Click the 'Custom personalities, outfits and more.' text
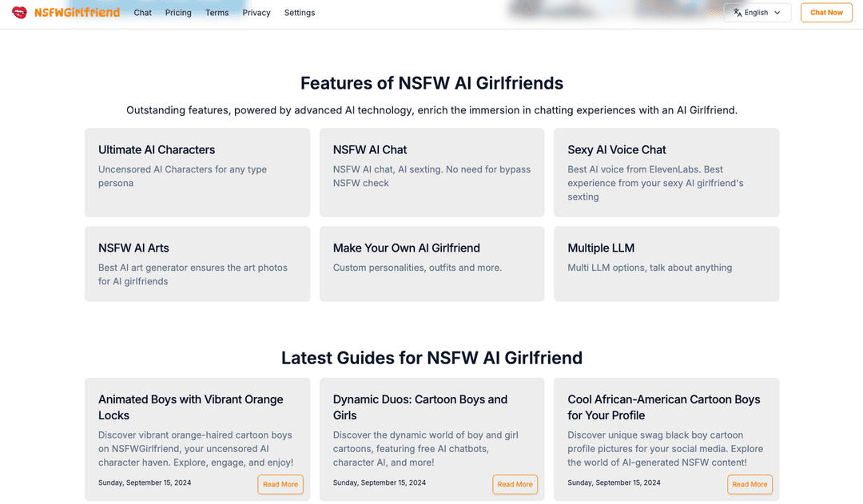Image resolution: width=863 pixels, height=504 pixels. pos(417,268)
